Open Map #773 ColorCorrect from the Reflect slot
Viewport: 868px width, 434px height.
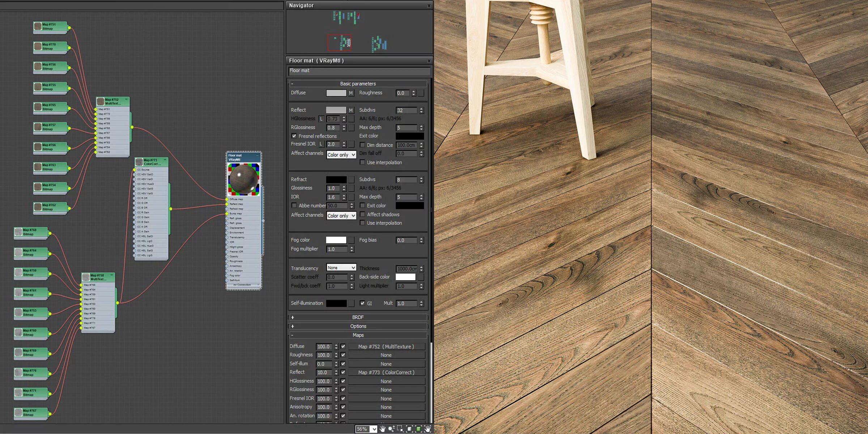(386, 372)
